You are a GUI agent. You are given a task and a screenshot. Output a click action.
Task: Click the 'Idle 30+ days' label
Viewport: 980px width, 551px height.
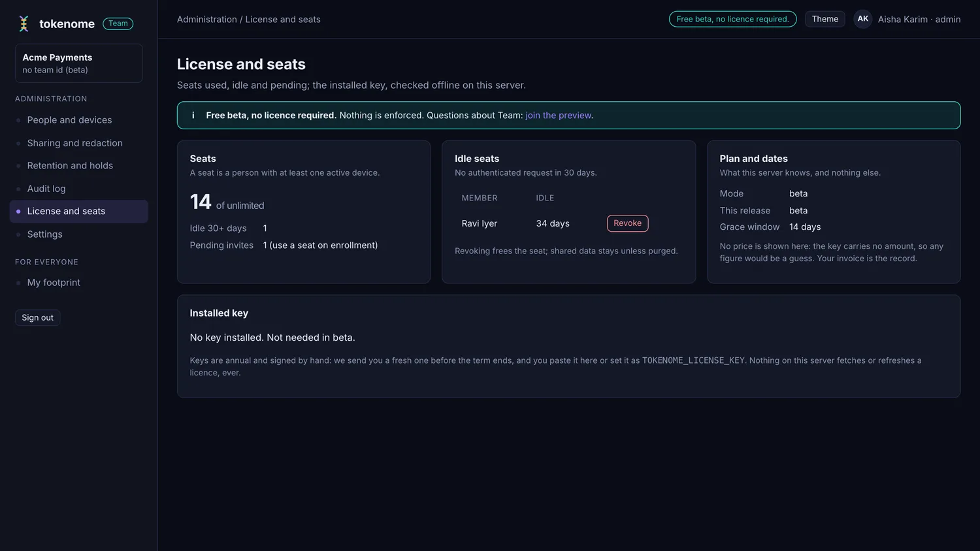pyautogui.click(x=218, y=228)
